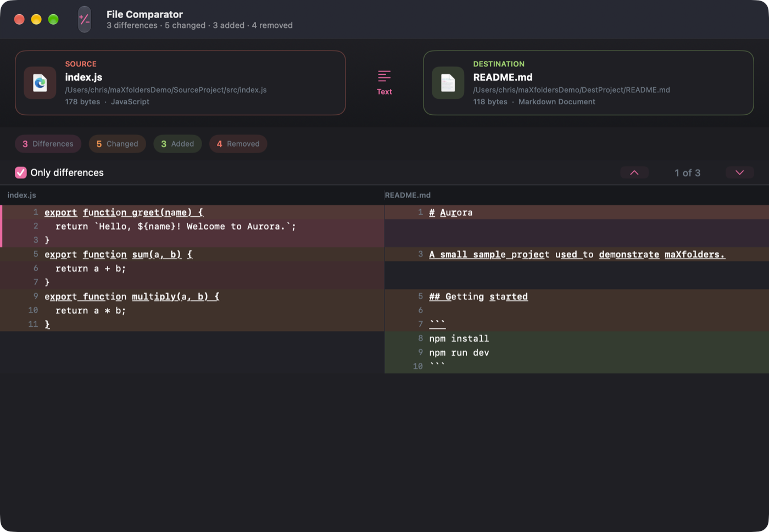Image resolution: width=769 pixels, height=532 pixels.
Task: Click the File Comparator plus-minus app icon
Action: 84,19
